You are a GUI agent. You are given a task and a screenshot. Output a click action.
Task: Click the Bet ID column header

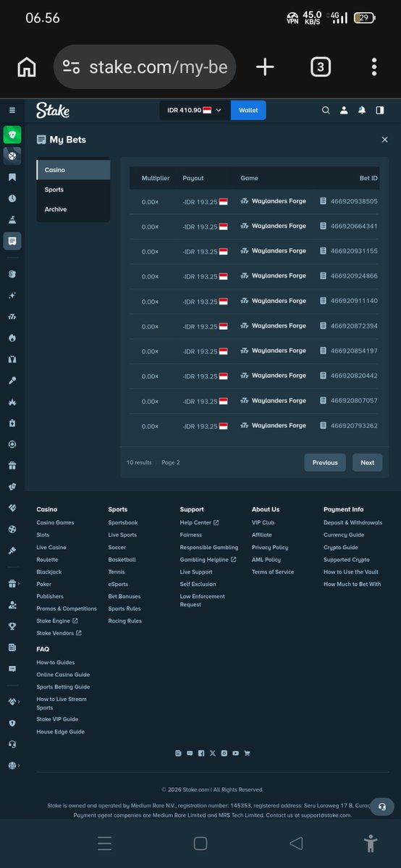coord(368,178)
